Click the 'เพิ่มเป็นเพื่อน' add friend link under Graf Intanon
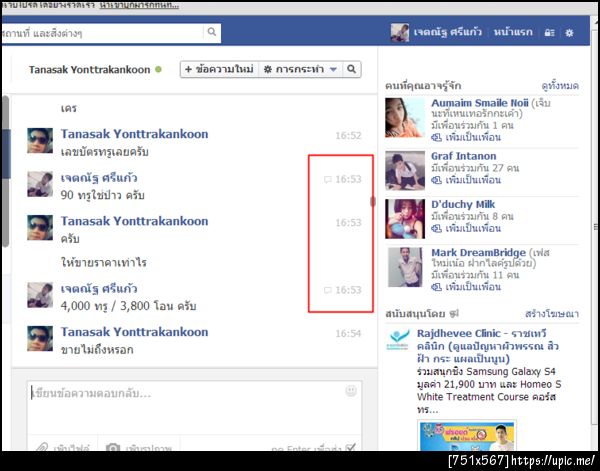The width and height of the screenshot is (600, 471). [473, 180]
